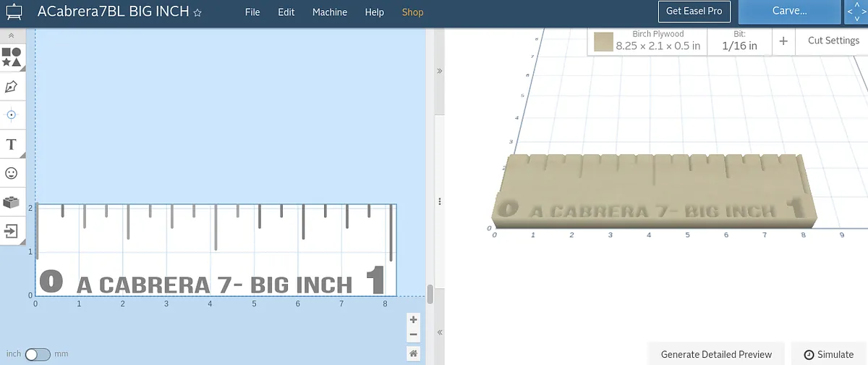
Task: Star the ACabrera7BL BIG INCH project
Action: (x=197, y=13)
